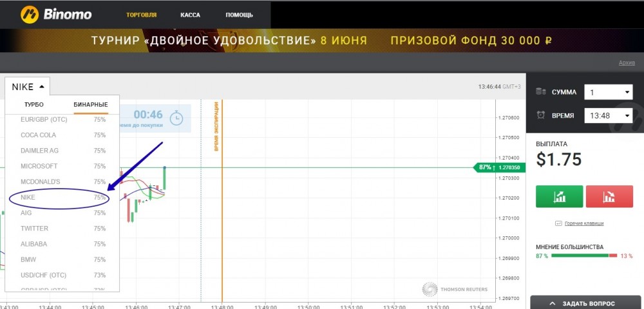This screenshot has height=309, width=644.
Task: Click the 13 % minority opinion value
Action: click(627, 256)
